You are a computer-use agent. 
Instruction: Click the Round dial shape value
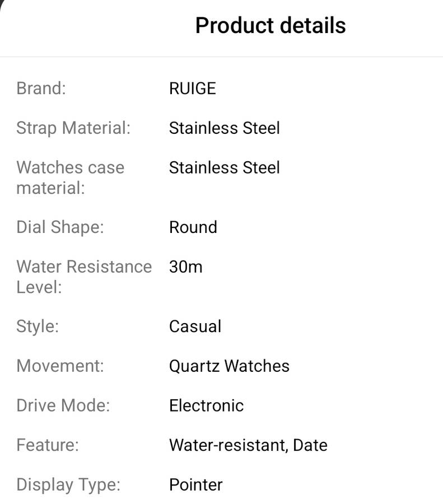[193, 227]
